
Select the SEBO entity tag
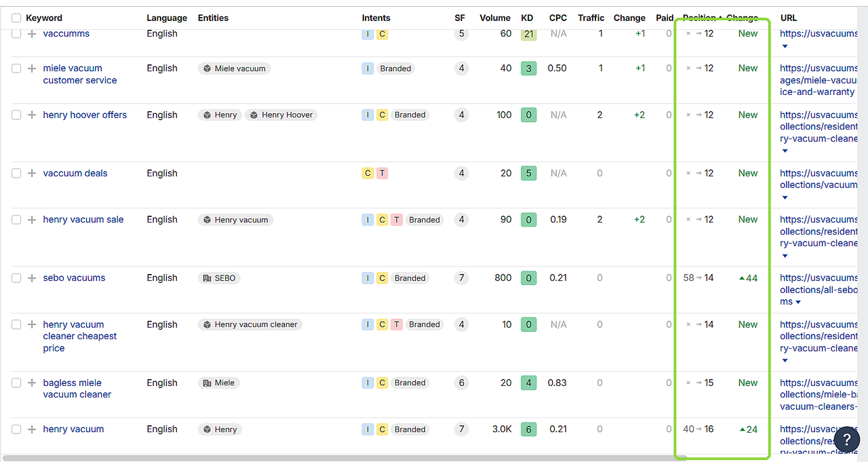(x=220, y=278)
